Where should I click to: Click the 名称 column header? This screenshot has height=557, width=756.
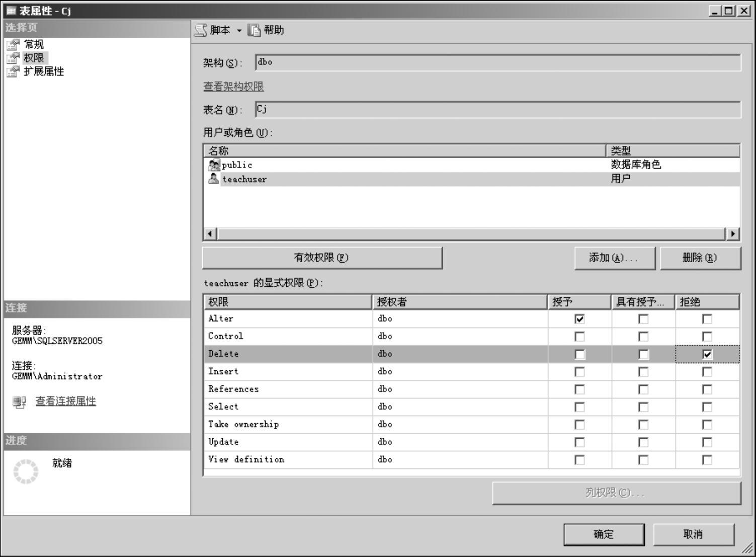tap(405, 150)
